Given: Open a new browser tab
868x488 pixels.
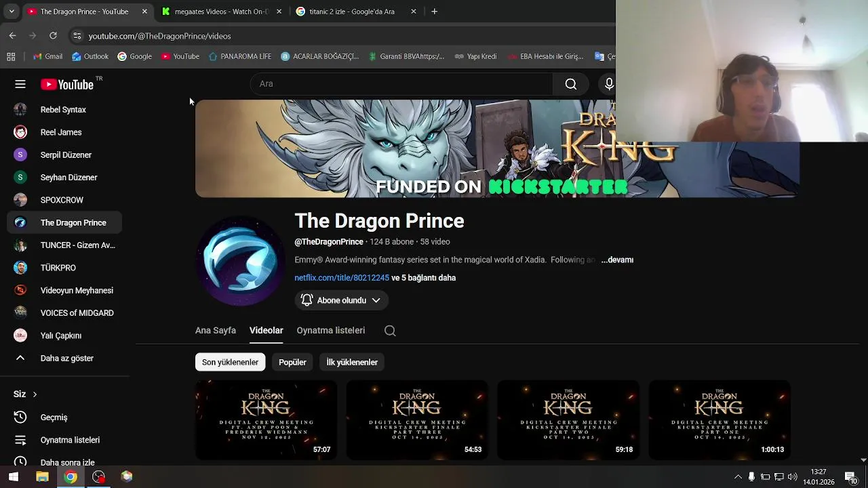Looking at the screenshot, I should point(434,12).
